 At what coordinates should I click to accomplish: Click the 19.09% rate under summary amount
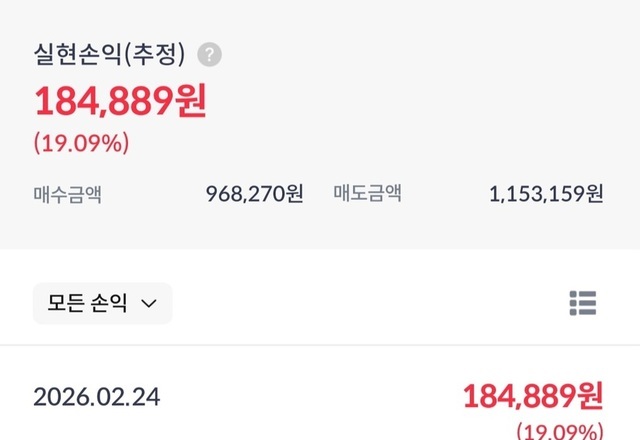point(81,143)
